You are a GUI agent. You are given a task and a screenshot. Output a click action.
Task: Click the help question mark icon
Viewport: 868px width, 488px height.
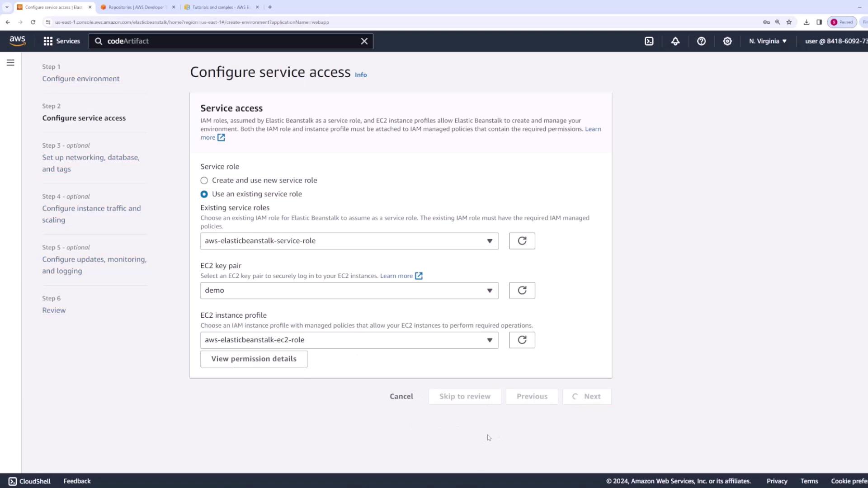701,41
